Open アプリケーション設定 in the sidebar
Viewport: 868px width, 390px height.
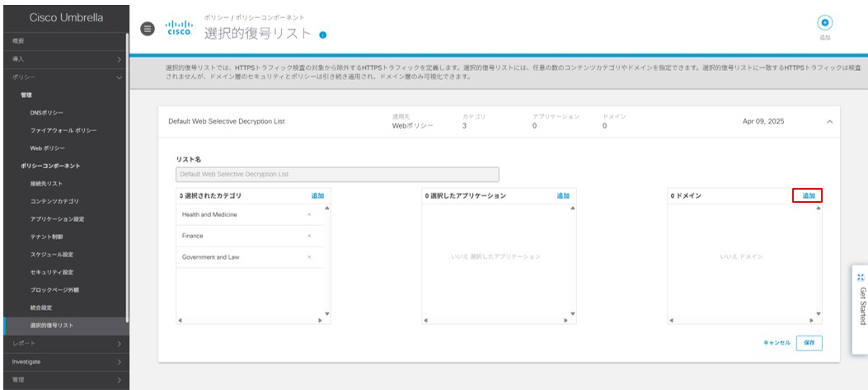coord(57,218)
